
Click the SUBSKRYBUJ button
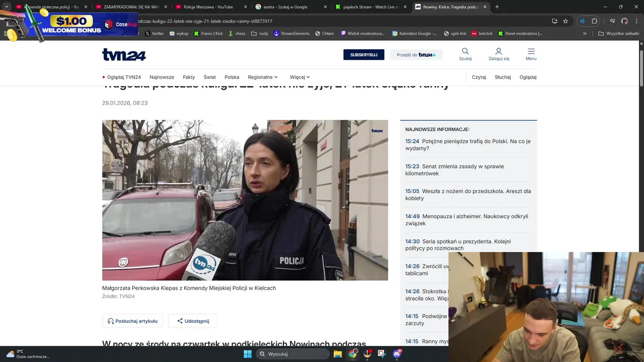[x=364, y=55]
